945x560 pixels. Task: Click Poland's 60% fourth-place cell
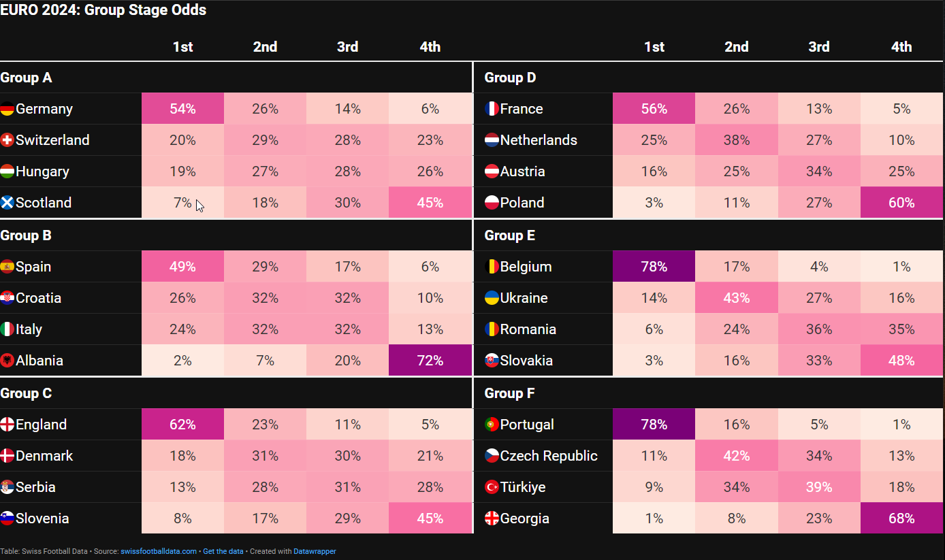click(x=901, y=203)
